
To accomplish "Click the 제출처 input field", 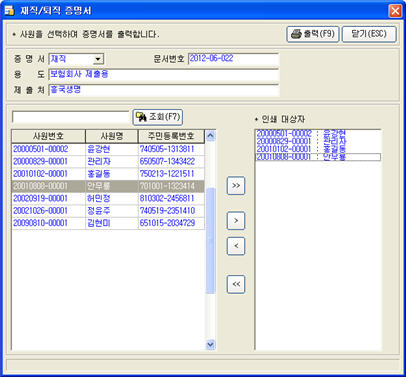I will [x=163, y=90].
